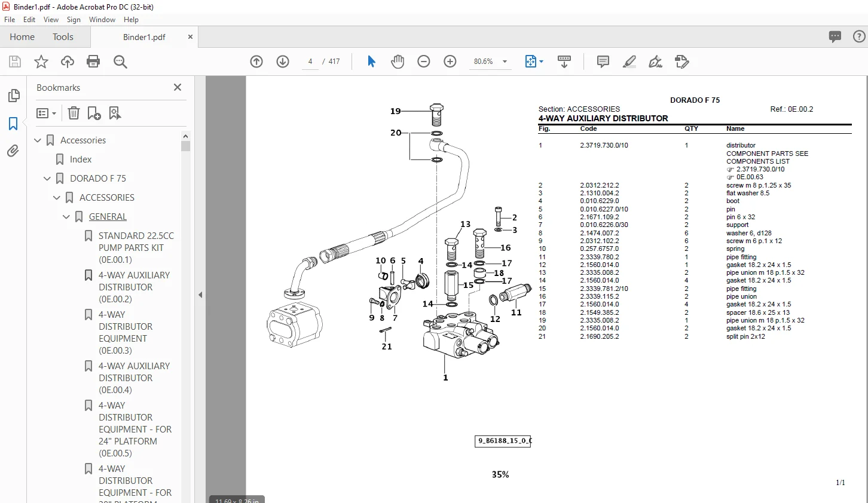
Task: Open the zoom percentage dropdown arrow
Action: pos(505,62)
